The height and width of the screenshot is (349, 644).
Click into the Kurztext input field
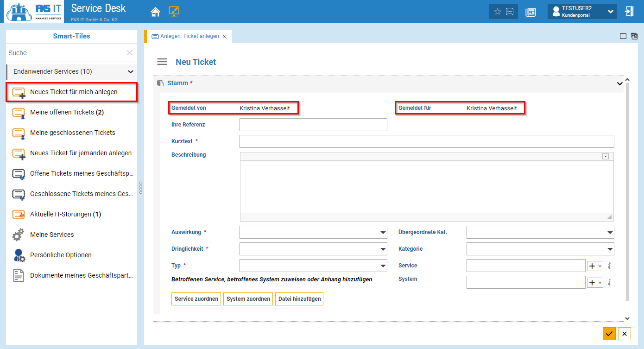pyautogui.click(x=426, y=141)
